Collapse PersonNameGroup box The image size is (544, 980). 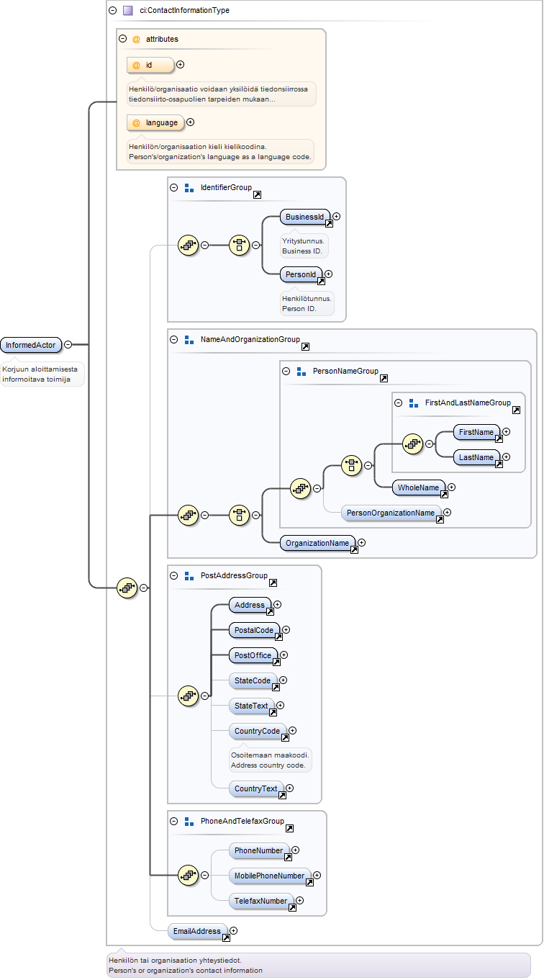coord(286,371)
